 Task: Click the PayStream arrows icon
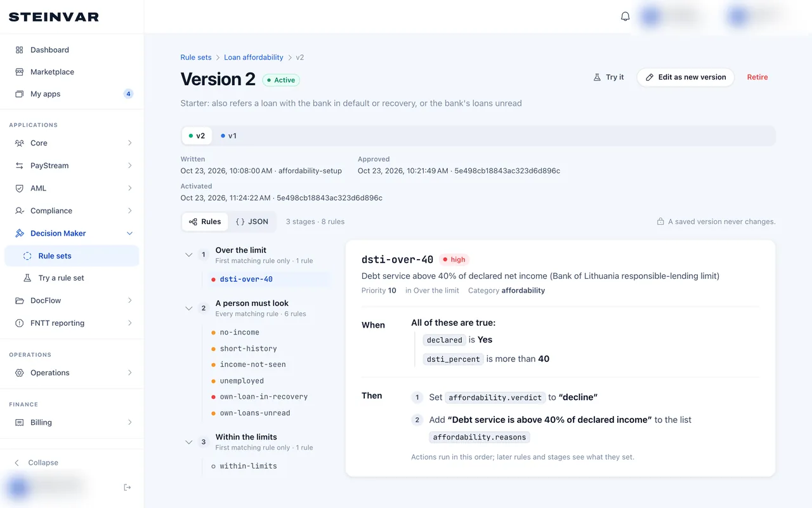[19, 166]
